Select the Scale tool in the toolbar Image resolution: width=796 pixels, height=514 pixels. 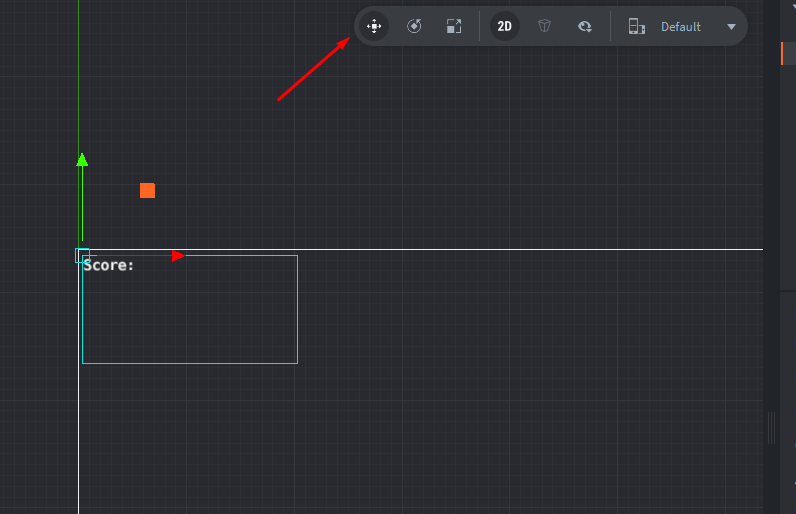(x=454, y=27)
